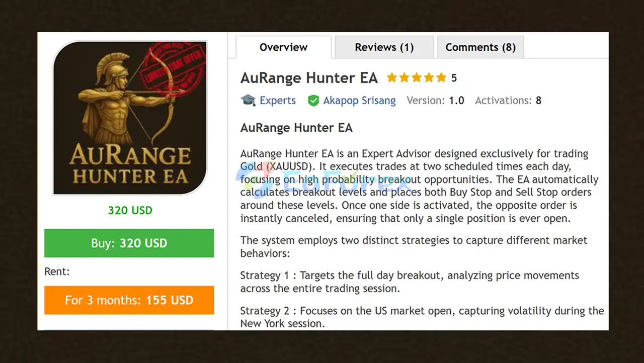Open the Experts category link
The height and width of the screenshot is (363, 644).
point(278,101)
